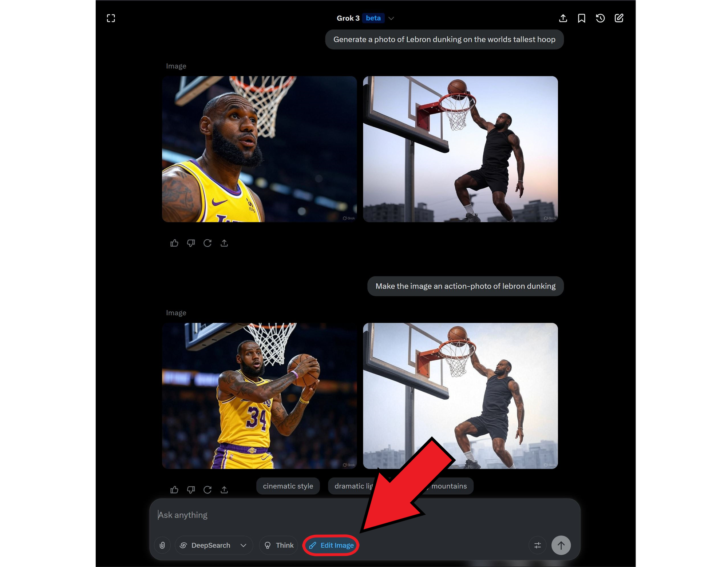Attach a file using the paperclip
Screen dimensions: 728x567
[x=162, y=545]
